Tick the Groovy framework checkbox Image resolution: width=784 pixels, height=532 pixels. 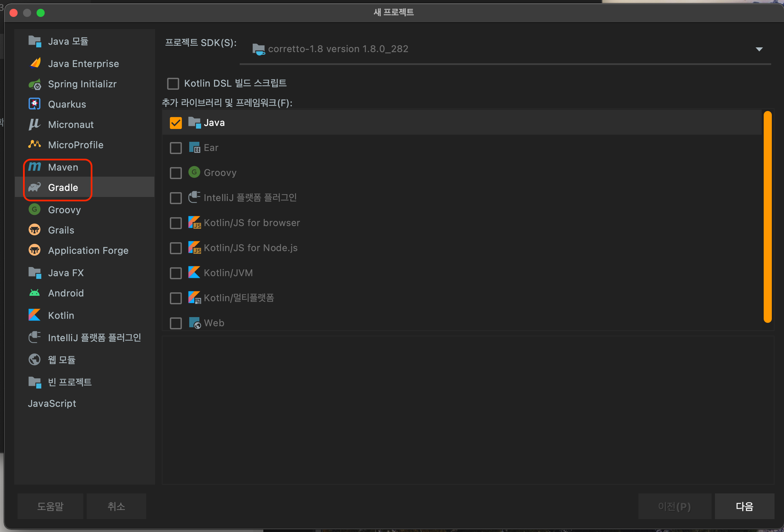(176, 173)
